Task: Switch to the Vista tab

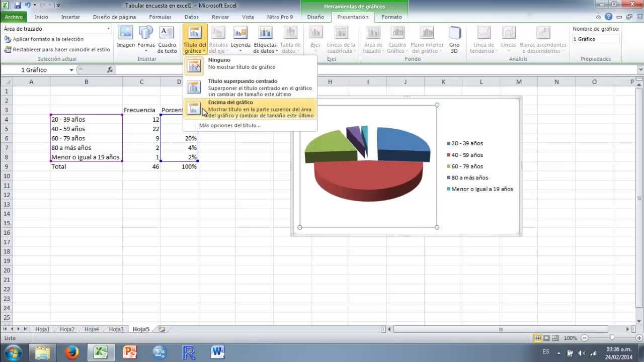Action: (248, 17)
